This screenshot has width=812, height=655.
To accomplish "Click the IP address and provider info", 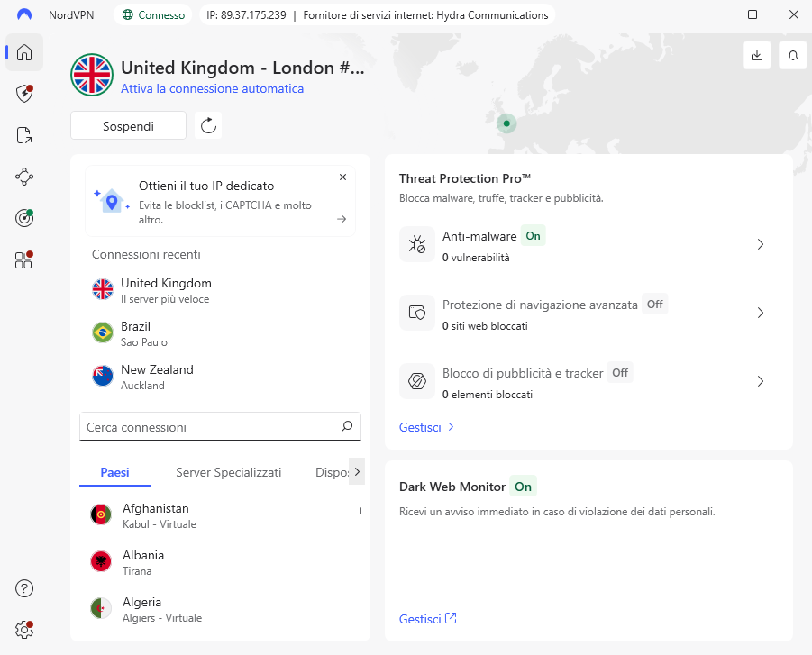I will pyautogui.click(x=377, y=15).
